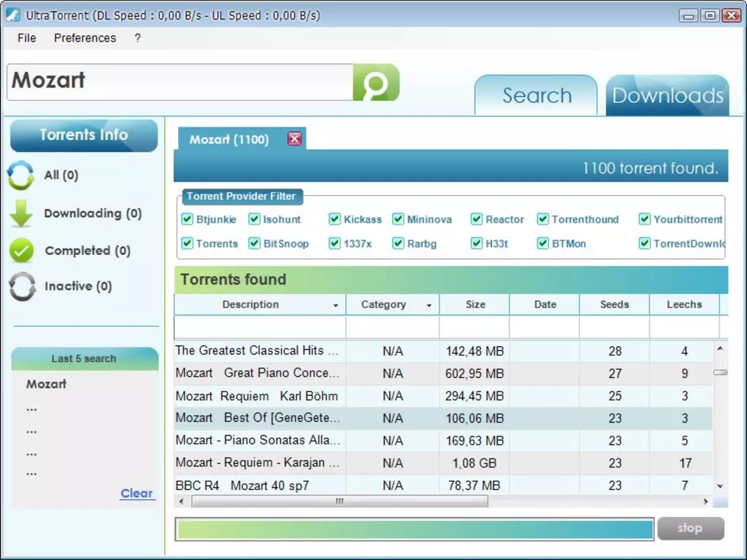Open the question mark help menu
Image resolution: width=747 pixels, height=560 pixels.
(x=138, y=38)
